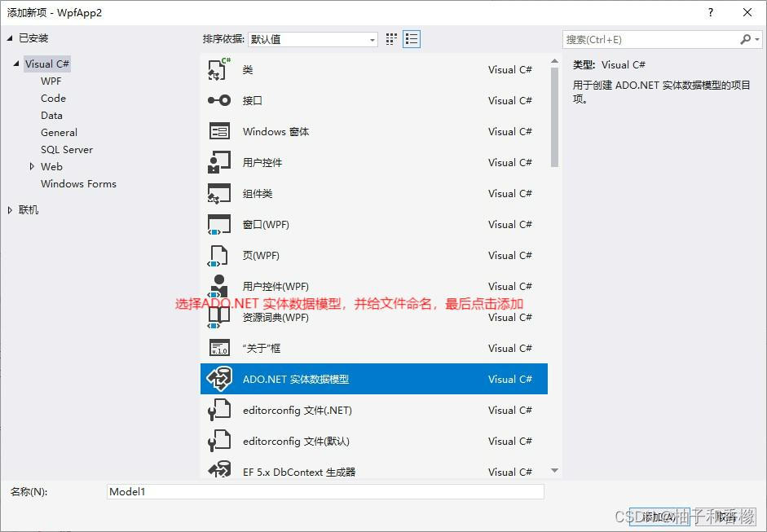
Task: Select the editorconfig 文件(.NET) template name
Action: tap(298, 411)
